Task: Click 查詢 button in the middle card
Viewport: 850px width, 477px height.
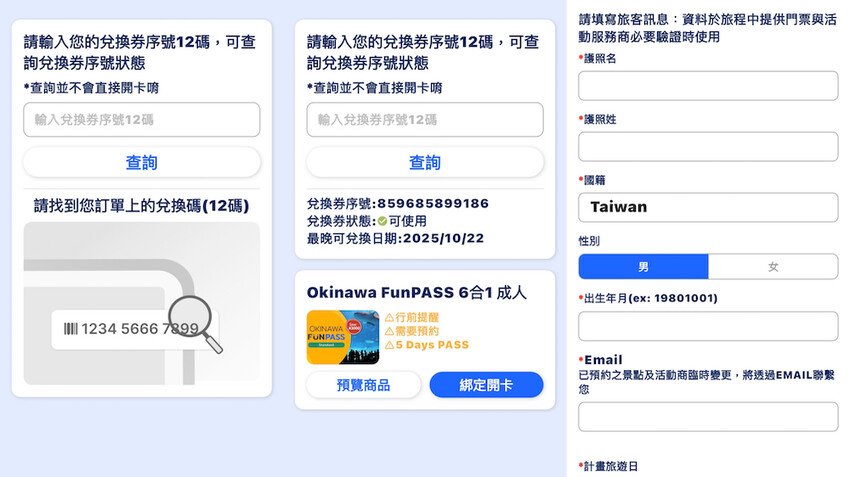Action: pos(424,162)
